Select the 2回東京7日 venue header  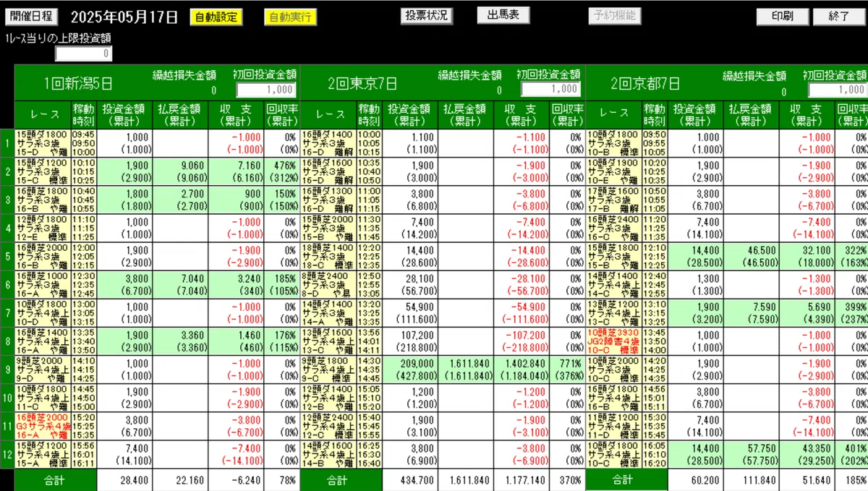click(362, 83)
